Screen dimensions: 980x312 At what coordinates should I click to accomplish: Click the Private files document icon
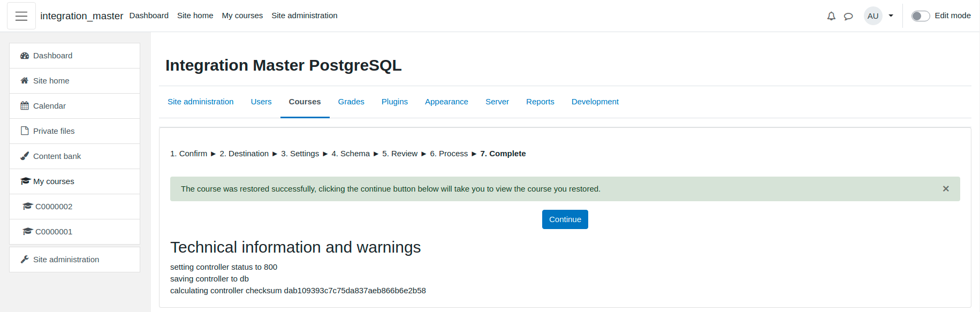[25, 131]
